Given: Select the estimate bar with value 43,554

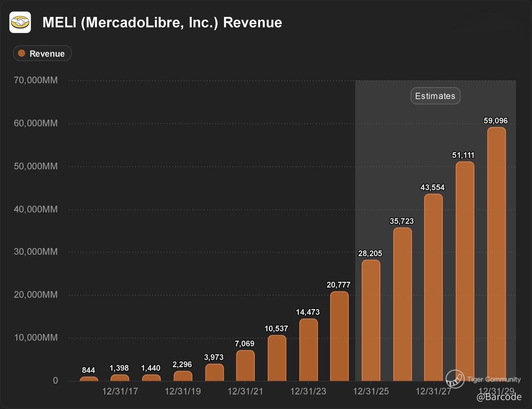Looking at the screenshot, I should [433, 287].
